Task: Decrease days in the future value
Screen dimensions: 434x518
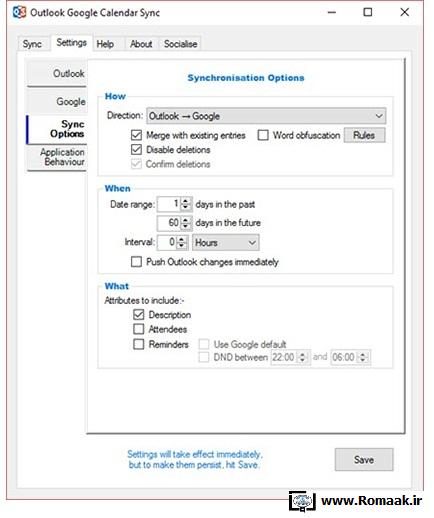Action: point(186,226)
